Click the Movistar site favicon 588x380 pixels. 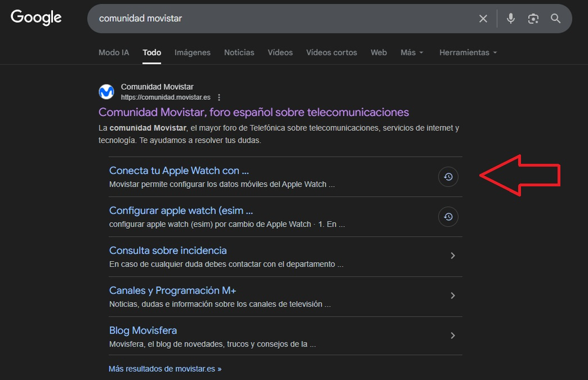(x=107, y=92)
